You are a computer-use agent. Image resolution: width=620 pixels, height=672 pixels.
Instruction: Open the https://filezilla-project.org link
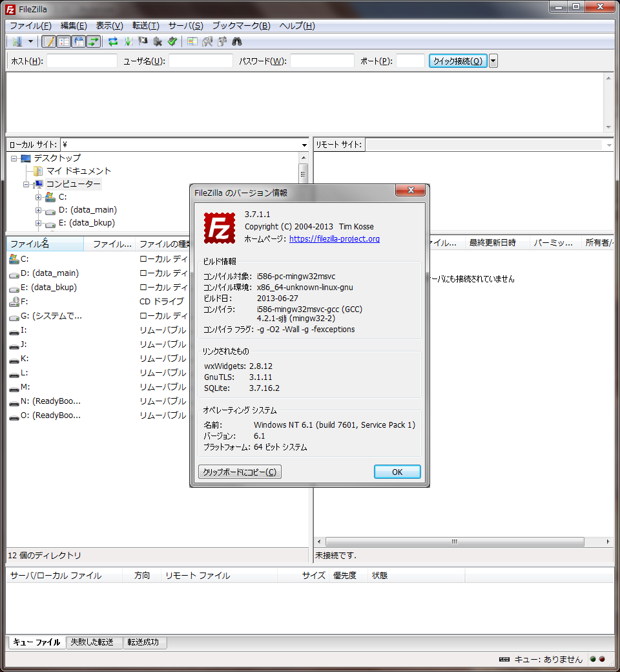(x=334, y=238)
